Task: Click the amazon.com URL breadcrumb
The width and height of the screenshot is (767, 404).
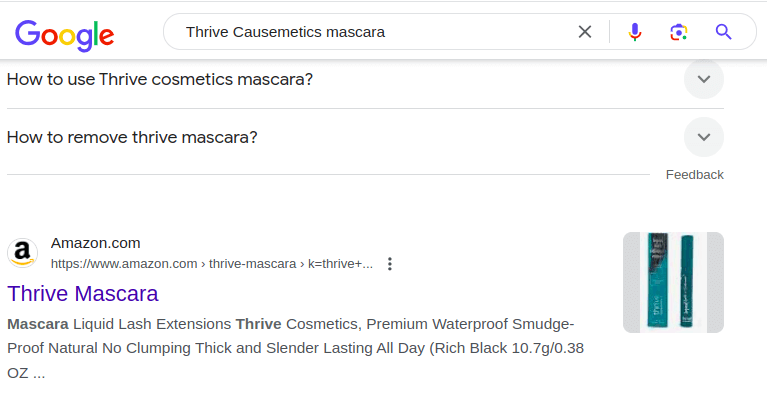Action: [211, 264]
